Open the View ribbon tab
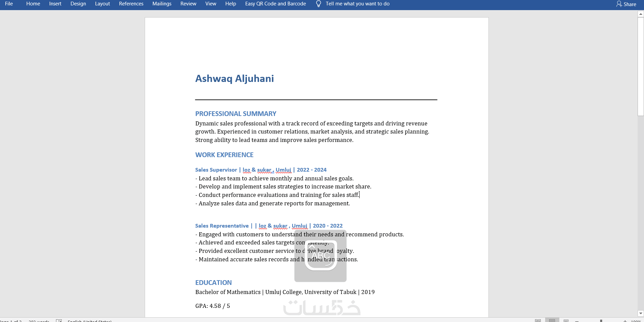The height and width of the screenshot is (322, 644). (x=211, y=4)
